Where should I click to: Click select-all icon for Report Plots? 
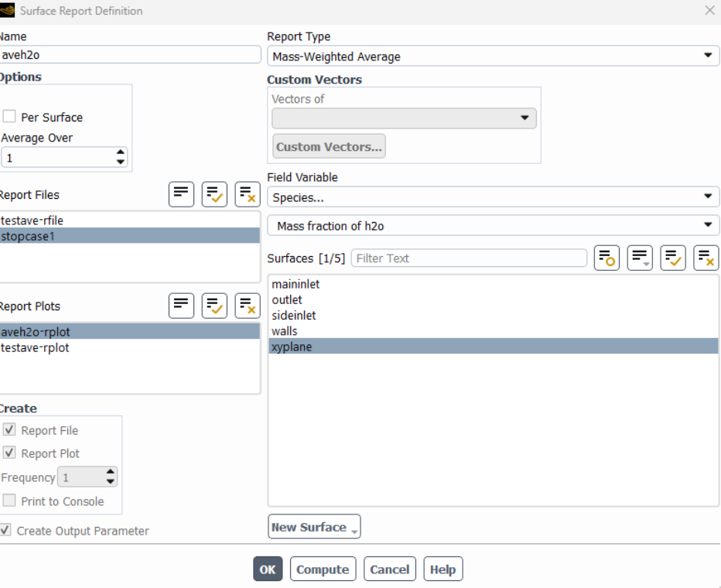(x=214, y=306)
